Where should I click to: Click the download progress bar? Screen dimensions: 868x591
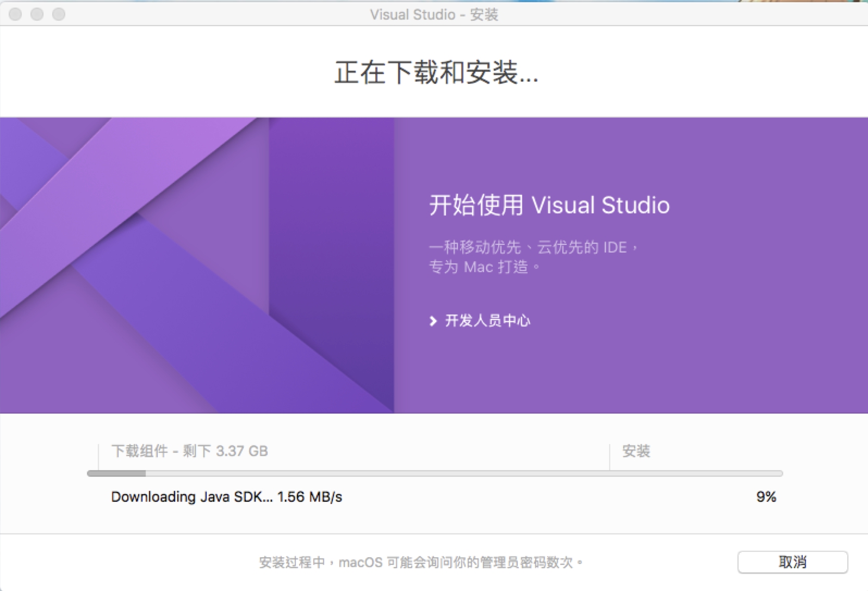point(435,473)
